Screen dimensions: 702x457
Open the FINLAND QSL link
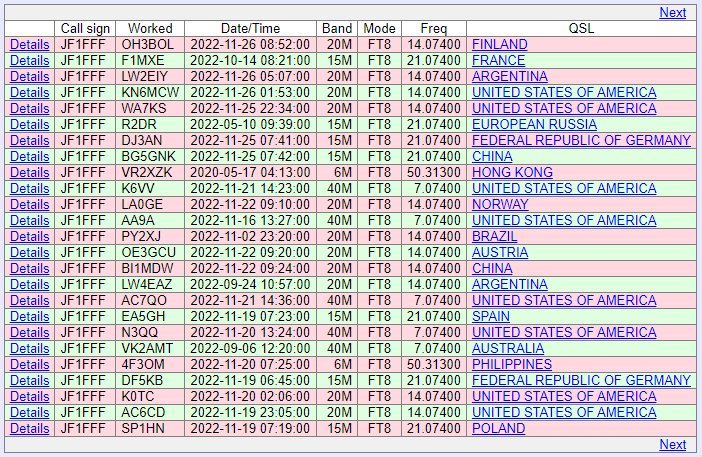tap(500, 44)
